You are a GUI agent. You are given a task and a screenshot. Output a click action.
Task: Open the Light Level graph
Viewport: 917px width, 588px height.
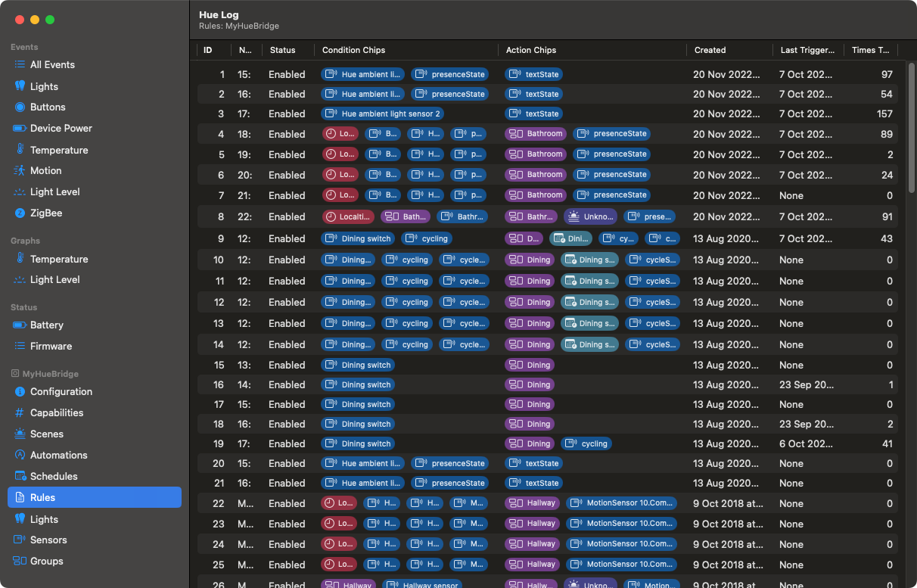point(55,280)
